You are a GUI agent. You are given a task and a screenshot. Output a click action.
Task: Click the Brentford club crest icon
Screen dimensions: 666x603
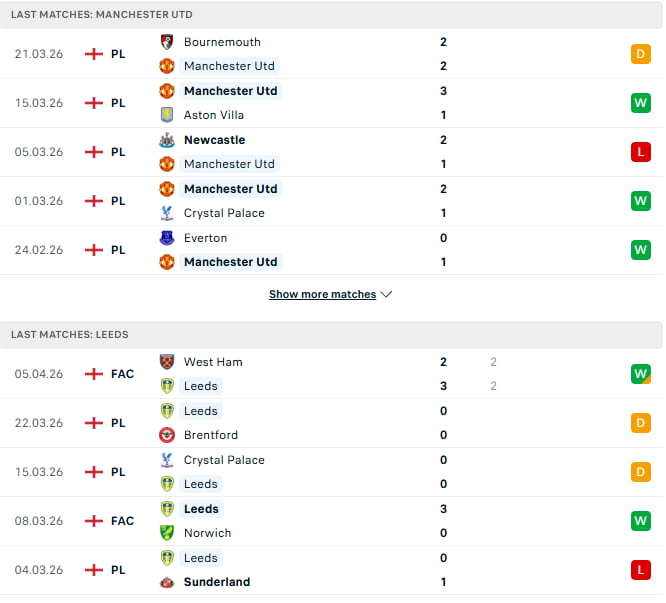[x=167, y=435]
